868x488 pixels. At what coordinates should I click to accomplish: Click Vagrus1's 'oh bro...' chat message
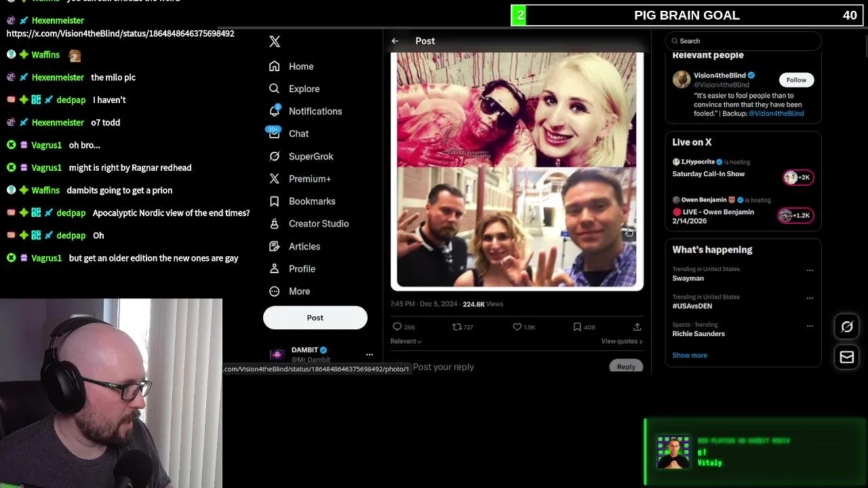click(x=85, y=145)
